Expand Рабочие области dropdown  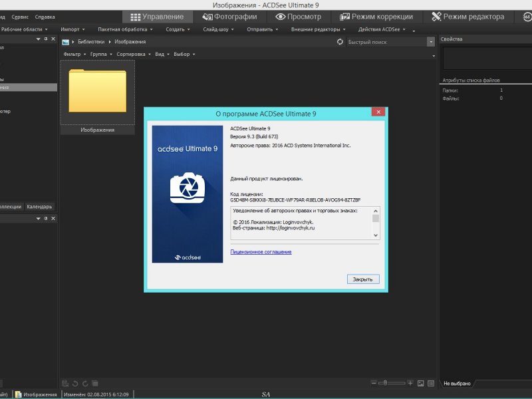point(24,29)
